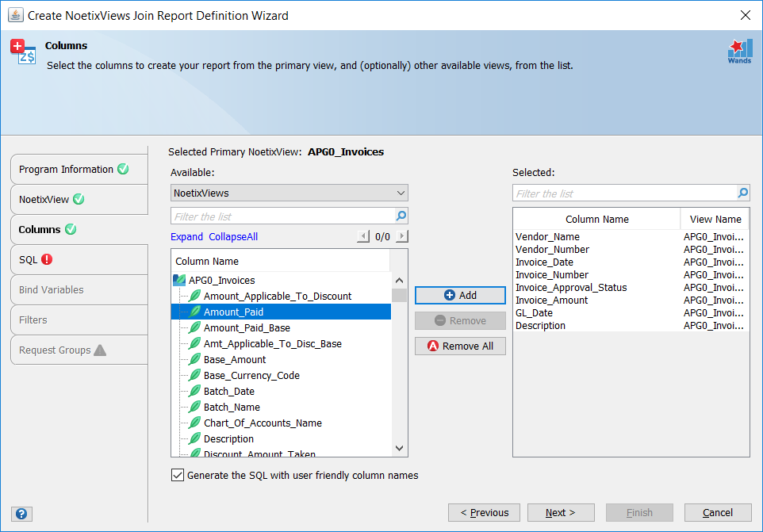Click the Wands logo icon
763x532 pixels.
pyautogui.click(x=739, y=51)
